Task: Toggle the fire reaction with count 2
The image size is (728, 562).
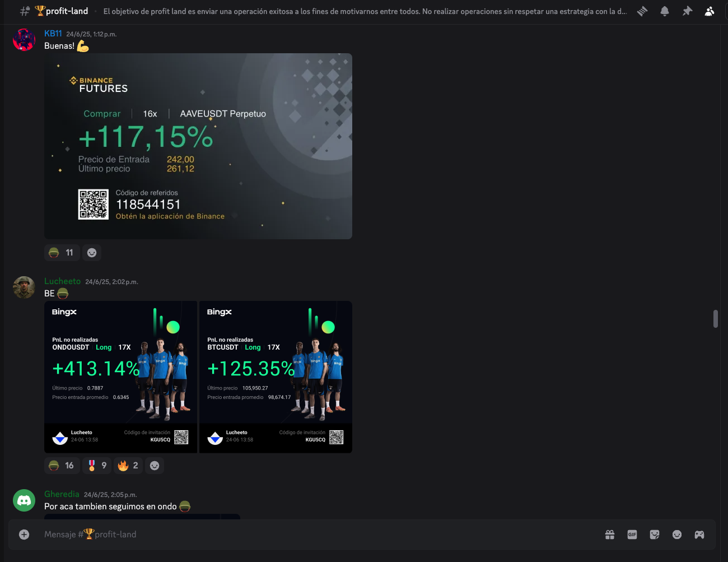Action: click(129, 466)
